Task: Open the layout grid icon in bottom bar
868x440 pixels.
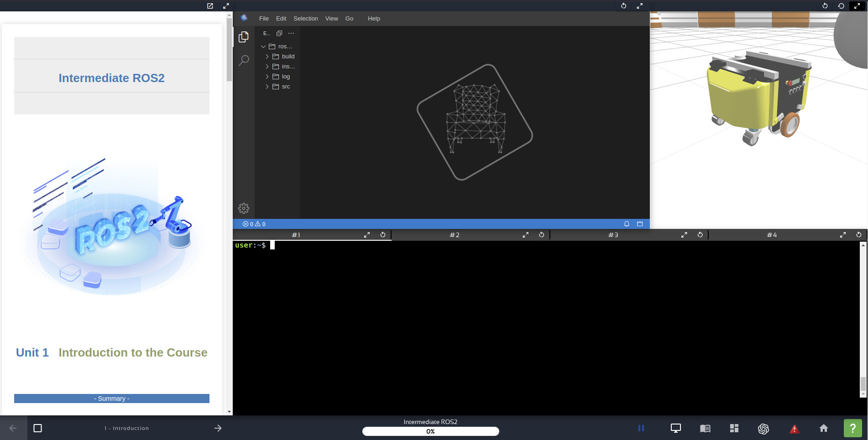Action: [x=734, y=428]
